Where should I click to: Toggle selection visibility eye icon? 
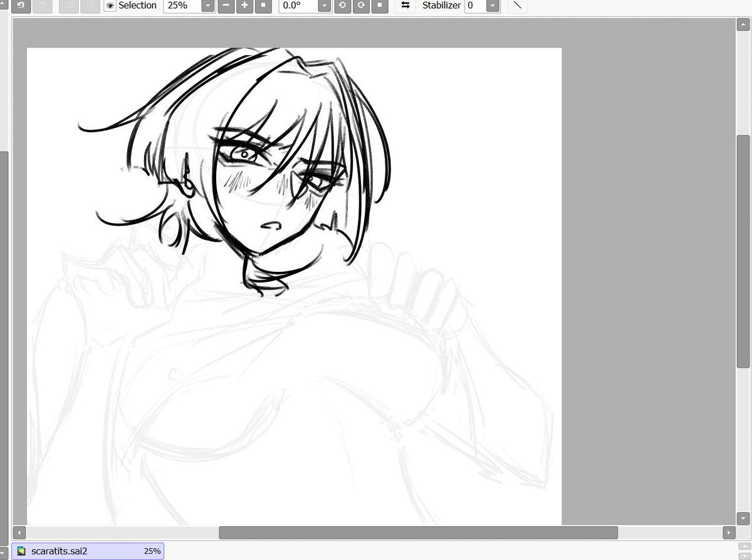110,6
